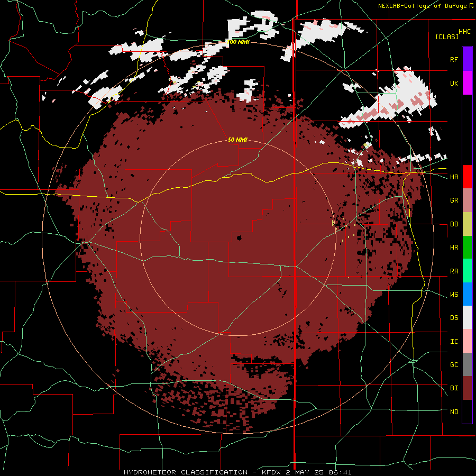
Task: Click the mint green RA legend swatch
Action: point(467,271)
